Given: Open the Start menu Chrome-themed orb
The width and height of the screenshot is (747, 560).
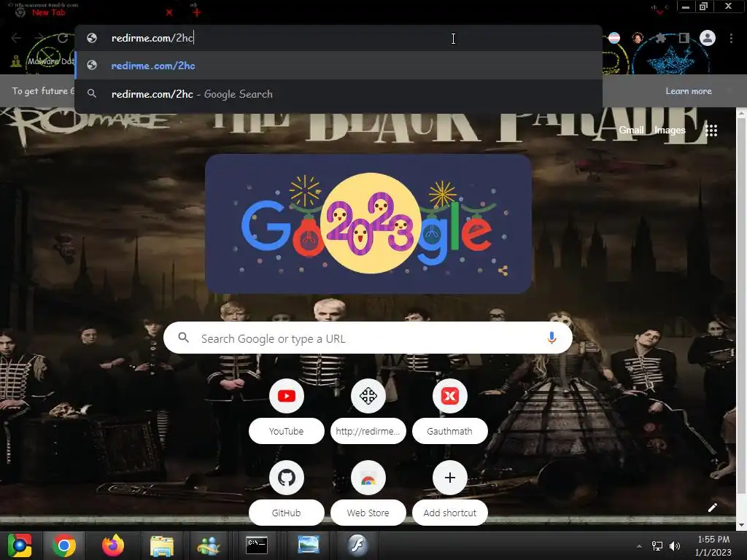Looking at the screenshot, I should 20,545.
